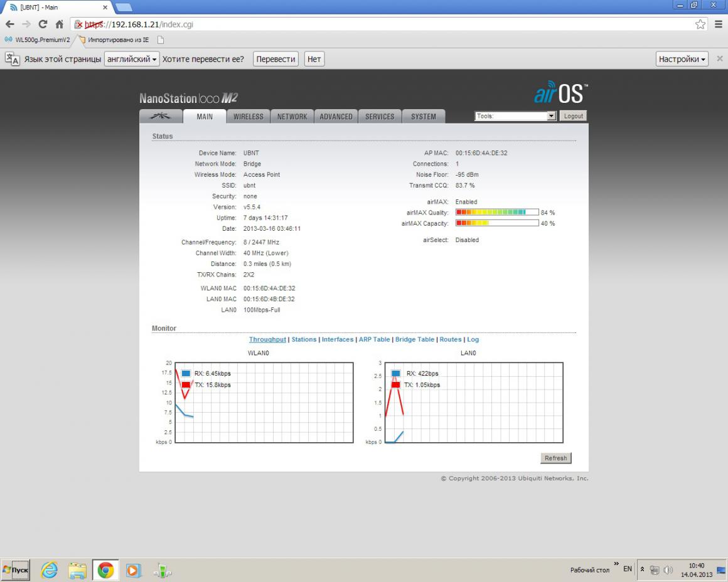Open the Stations monitor link

[304, 339]
